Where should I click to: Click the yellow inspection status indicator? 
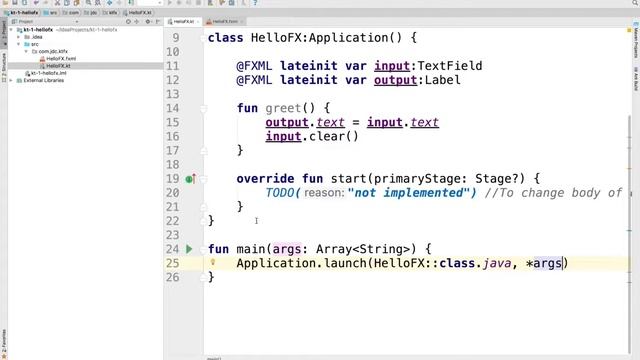pyautogui.click(x=629, y=30)
